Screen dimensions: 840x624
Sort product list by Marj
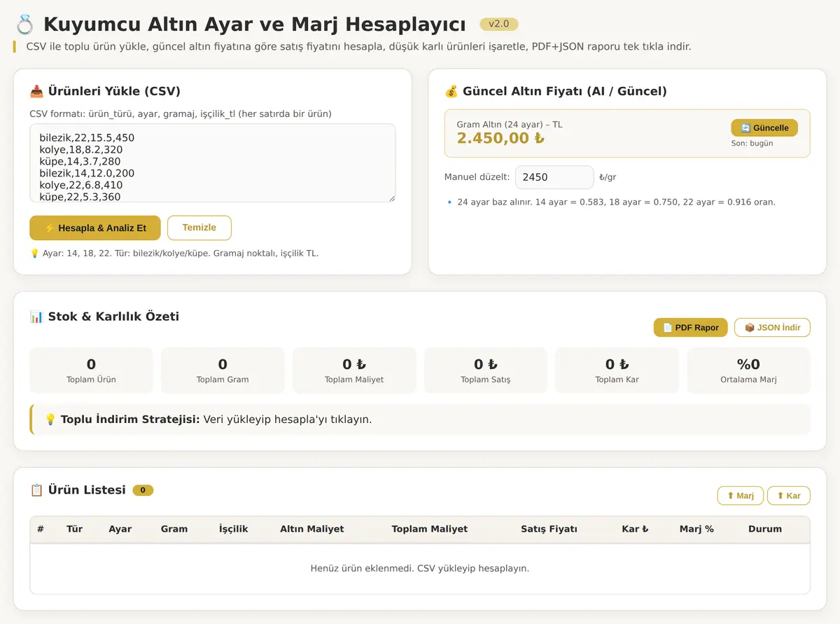click(741, 495)
